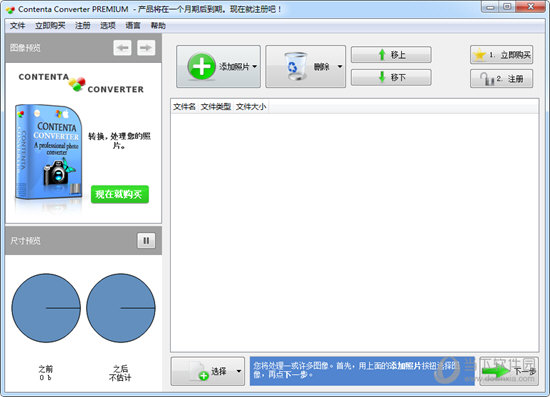Screen dimensions: 550x397
Task: Click the padlock 注册 button
Action: click(501, 79)
